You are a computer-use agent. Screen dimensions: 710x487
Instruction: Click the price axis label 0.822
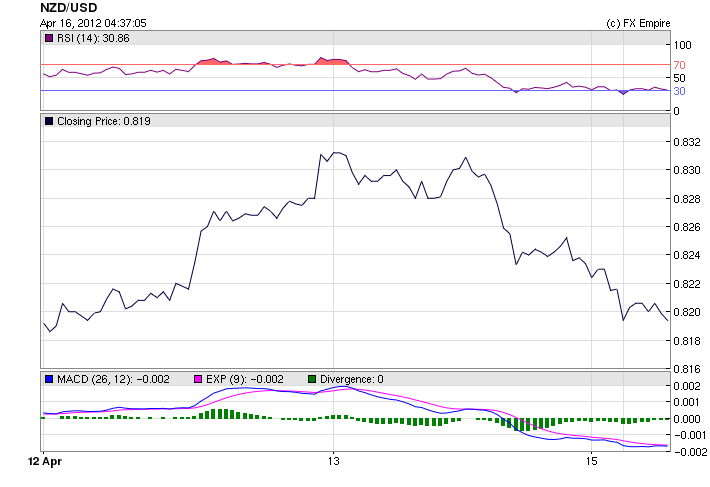click(x=687, y=284)
